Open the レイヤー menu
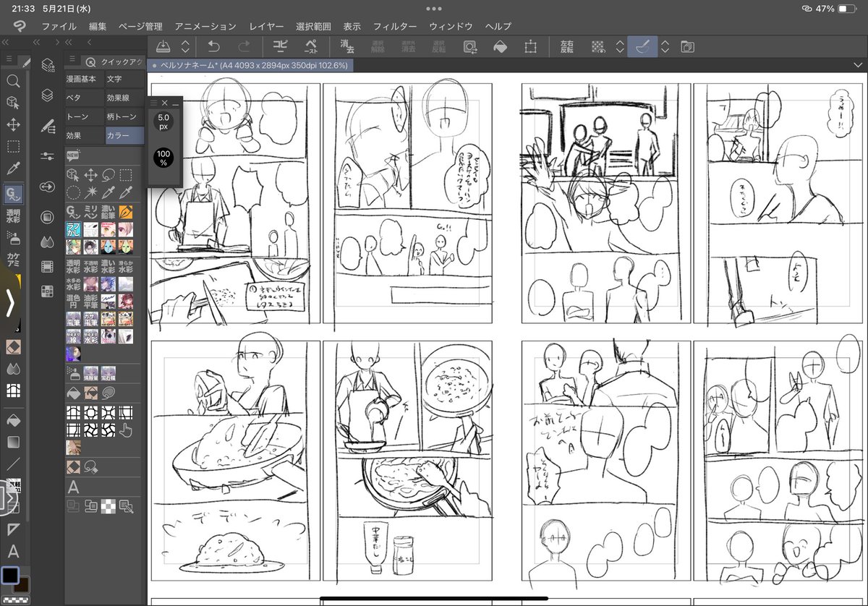Screen dimensions: 868x606 [x=266, y=26]
